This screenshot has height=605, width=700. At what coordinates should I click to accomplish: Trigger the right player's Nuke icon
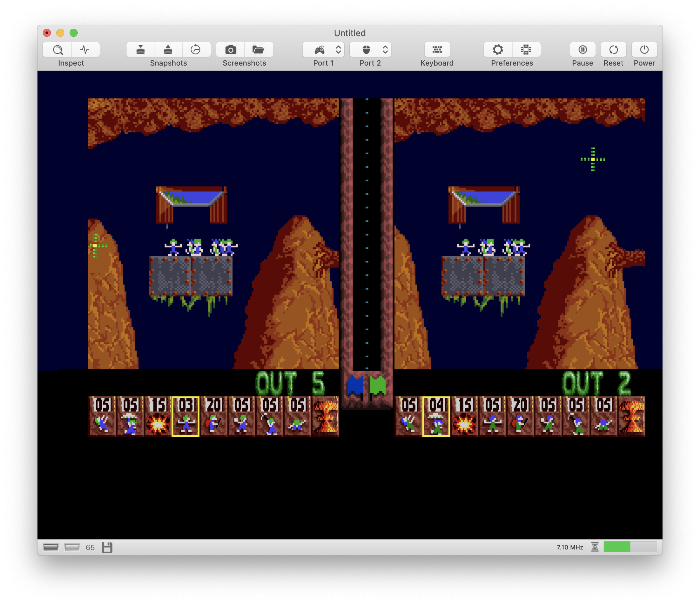[x=632, y=416]
